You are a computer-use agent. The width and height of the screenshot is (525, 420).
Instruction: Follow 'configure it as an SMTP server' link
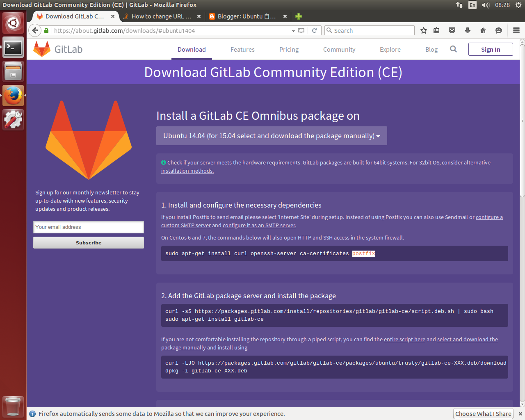click(x=259, y=225)
